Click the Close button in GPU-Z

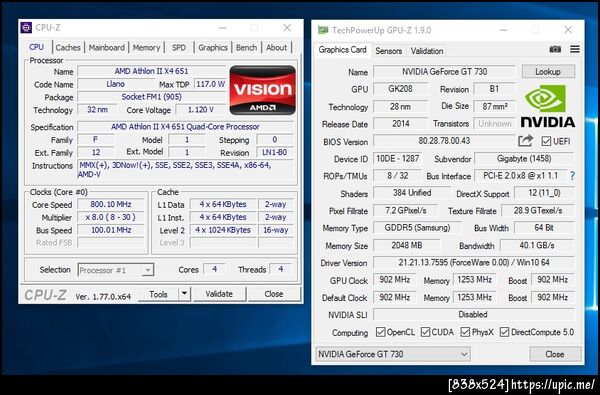[x=555, y=354]
